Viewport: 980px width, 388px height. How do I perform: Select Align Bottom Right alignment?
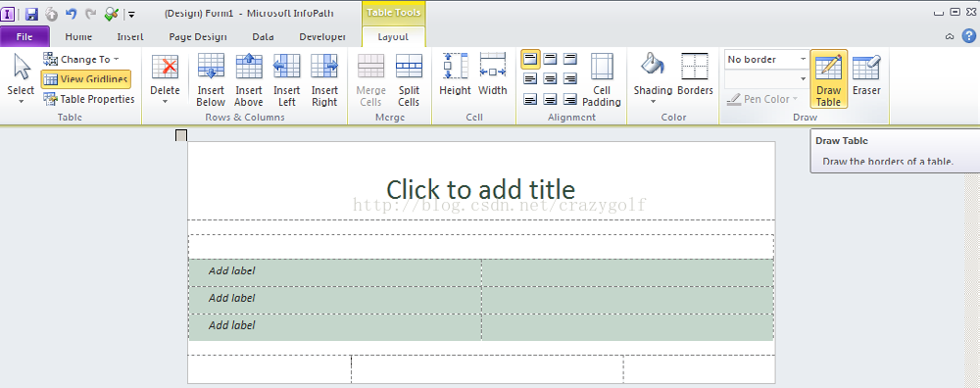(570, 99)
